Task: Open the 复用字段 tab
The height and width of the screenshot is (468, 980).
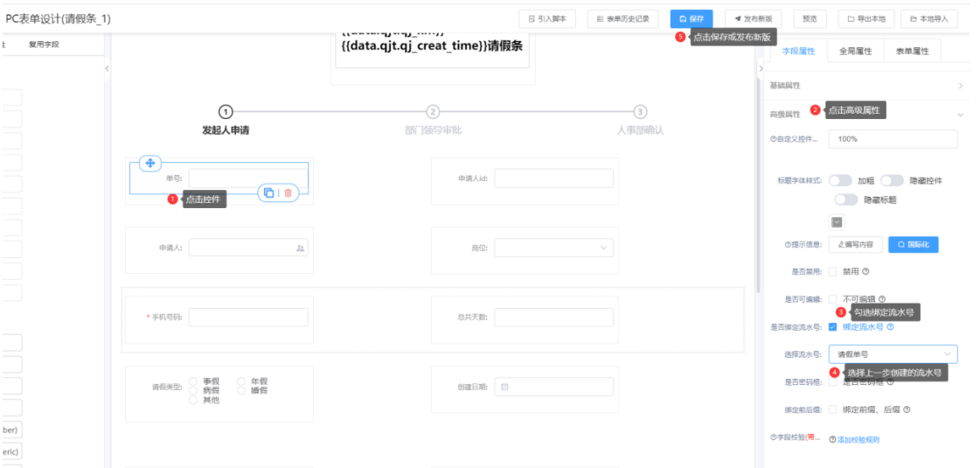Action: (44, 45)
